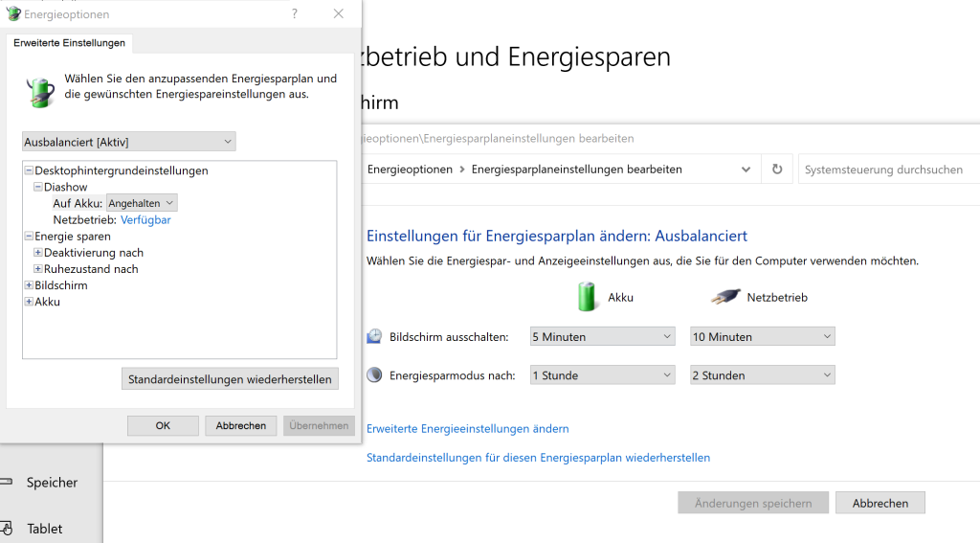The height and width of the screenshot is (543, 980).
Task: Click the large battery plug icon in dialog
Action: [40, 92]
